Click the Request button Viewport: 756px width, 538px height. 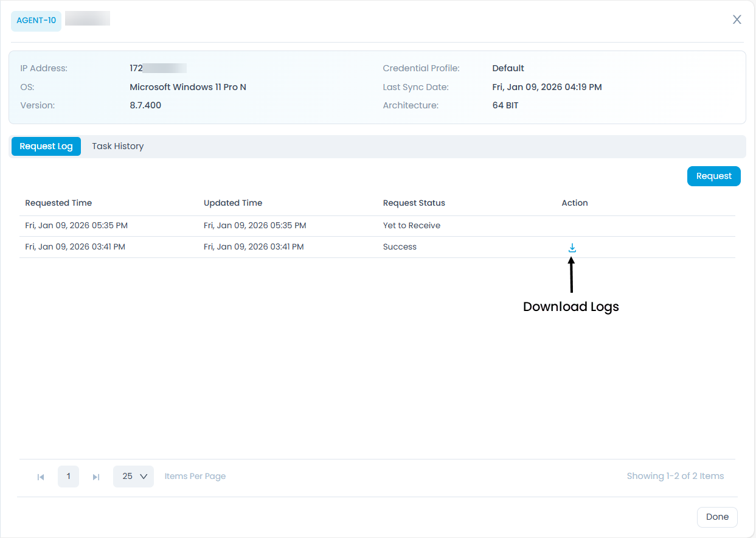pyautogui.click(x=713, y=176)
